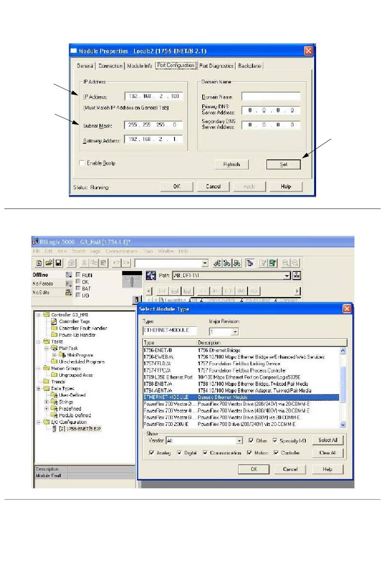This screenshot has height=573, width=392.
Task: Click the module list scroll-down arrow
Action: coord(343,425)
